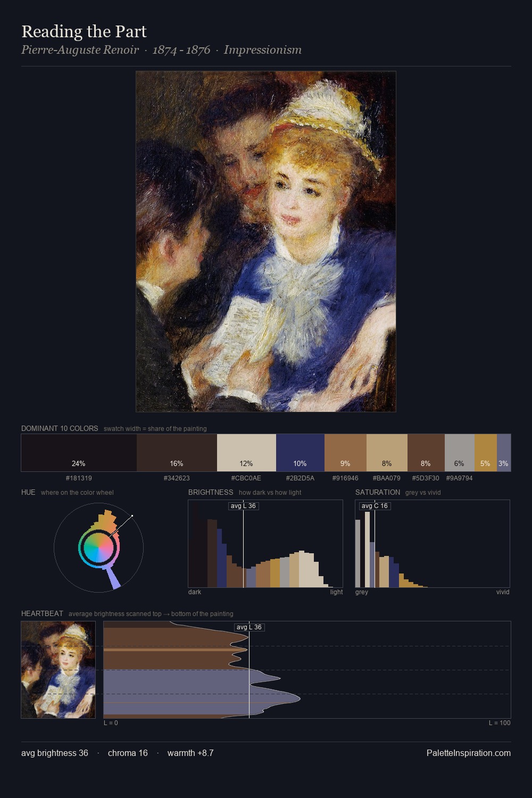Select the tan #916946 swatch showing 9%
532x798 pixels.
345,453
